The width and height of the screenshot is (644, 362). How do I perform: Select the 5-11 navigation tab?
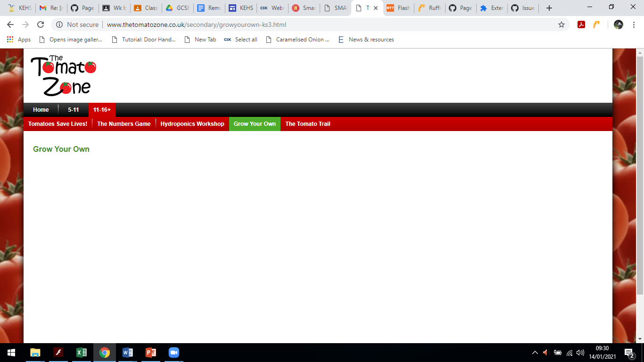(73, 109)
